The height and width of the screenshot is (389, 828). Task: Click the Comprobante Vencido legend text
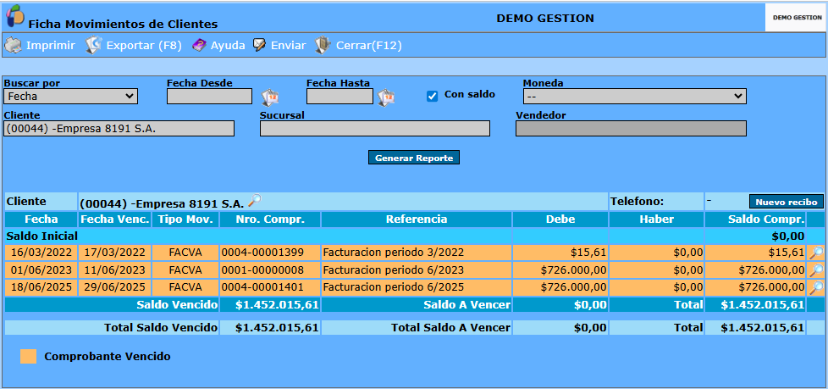point(108,356)
